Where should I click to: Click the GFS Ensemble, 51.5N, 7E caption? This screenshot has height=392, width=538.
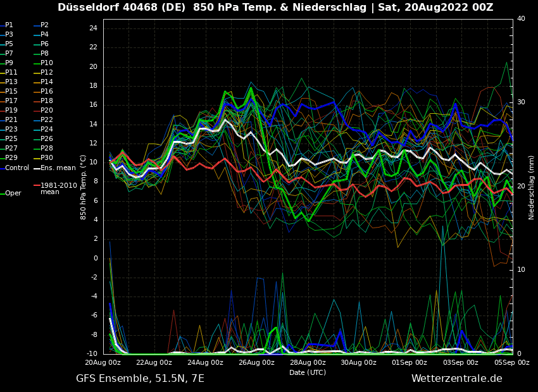tap(140, 379)
